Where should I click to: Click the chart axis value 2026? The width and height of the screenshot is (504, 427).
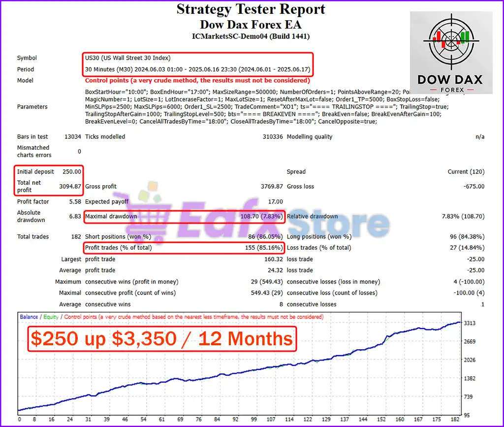tap(470, 360)
